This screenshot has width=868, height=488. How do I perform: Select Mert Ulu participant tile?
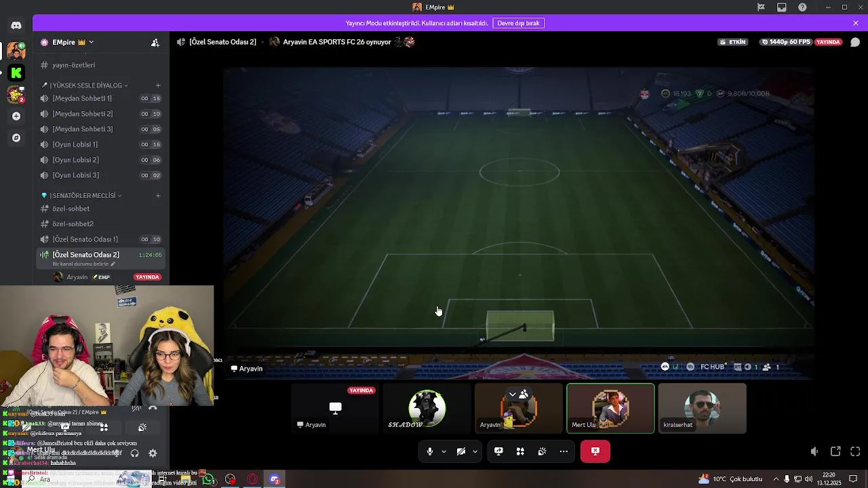pyautogui.click(x=610, y=409)
